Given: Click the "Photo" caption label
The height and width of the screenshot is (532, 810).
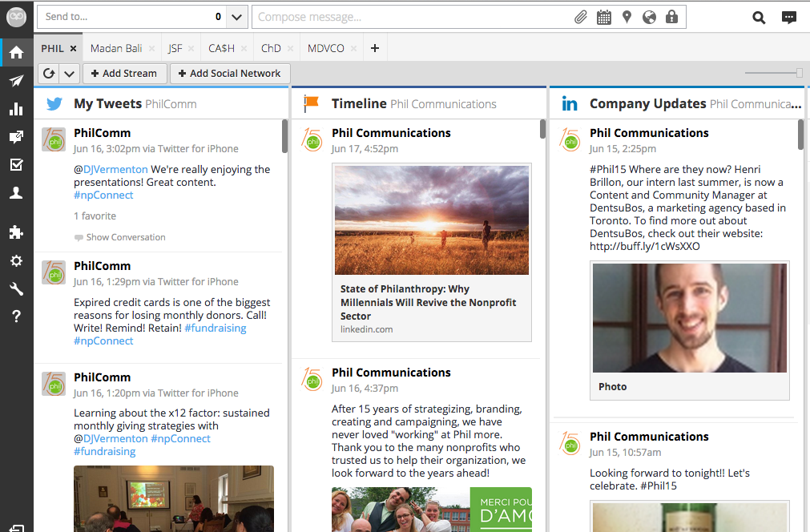Looking at the screenshot, I should 612,387.
